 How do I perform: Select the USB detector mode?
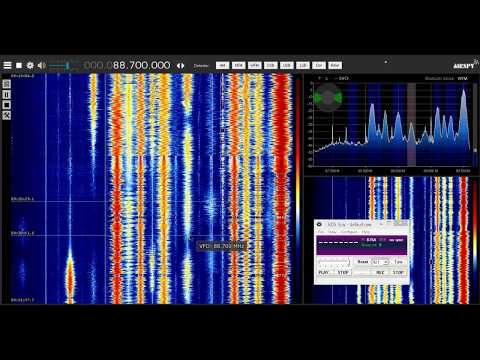pyautogui.click(x=286, y=65)
